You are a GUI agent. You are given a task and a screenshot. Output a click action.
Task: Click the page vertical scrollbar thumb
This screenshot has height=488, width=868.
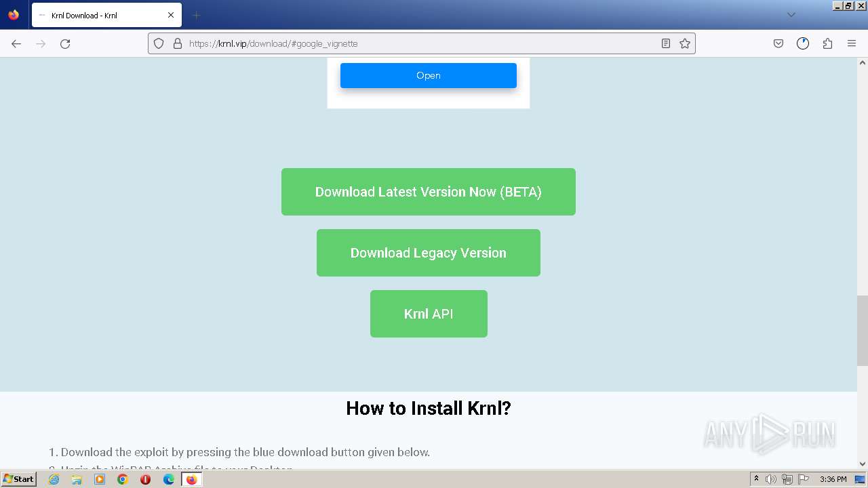click(x=863, y=330)
